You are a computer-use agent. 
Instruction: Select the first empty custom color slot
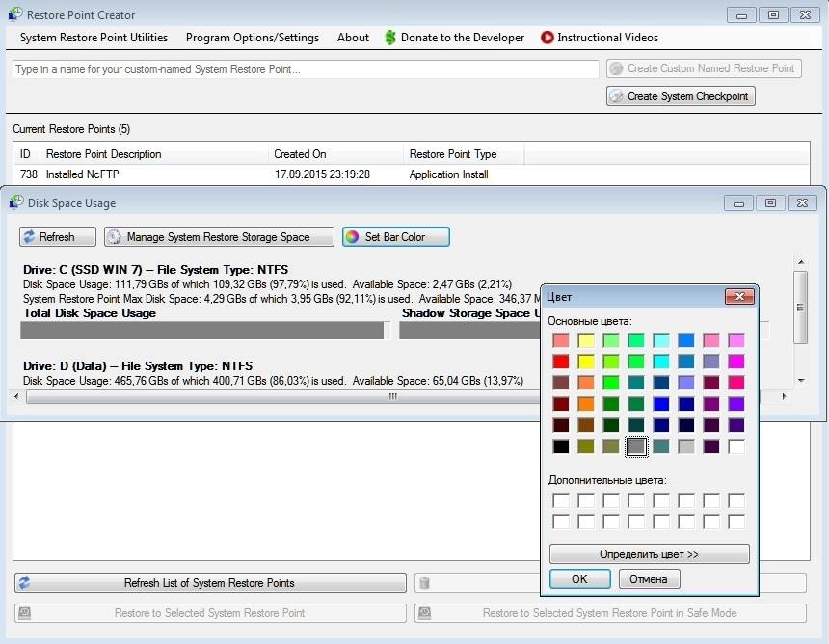561,500
